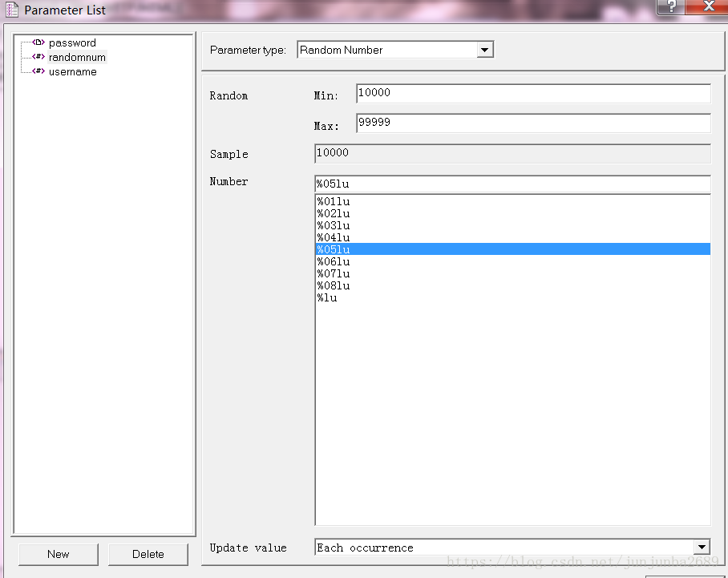
Task: Click the Delete button
Action: point(148,554)
